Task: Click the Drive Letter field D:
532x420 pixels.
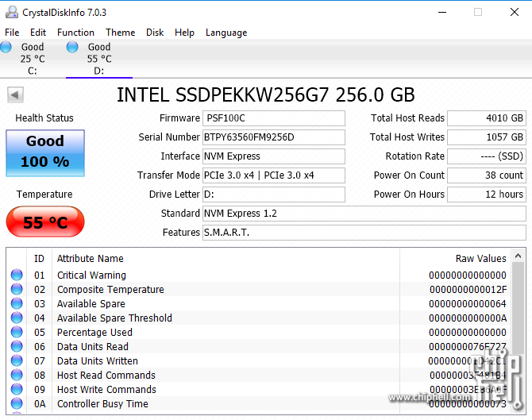Action: click(x=274, y=194)
